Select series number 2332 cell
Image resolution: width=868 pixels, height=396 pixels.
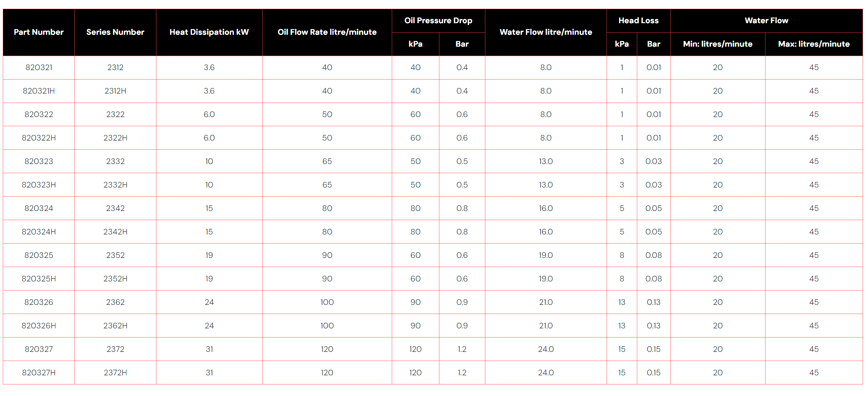(x=115, y=161)
